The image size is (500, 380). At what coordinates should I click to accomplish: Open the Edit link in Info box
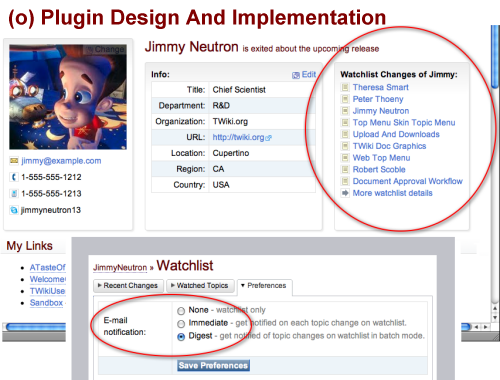click(x=308, y=75)
